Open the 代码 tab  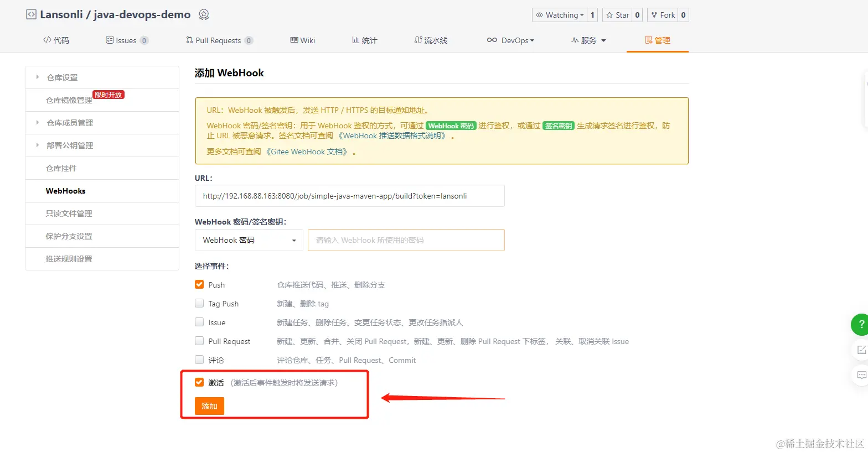coord(56,40)
